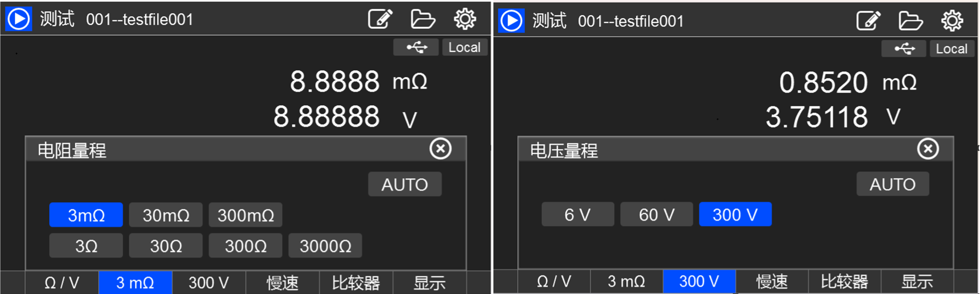The height and width of the screenshot is (294, 980).
Task: Enable AUTO resistance ranging
Action: tap(405, 184)
